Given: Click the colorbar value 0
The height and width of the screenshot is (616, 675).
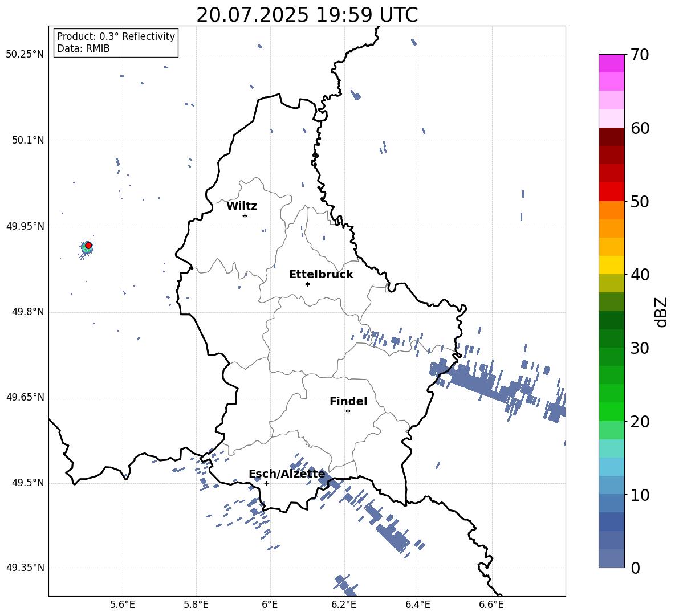Looking at the screenshot, I should click(635, 568).
